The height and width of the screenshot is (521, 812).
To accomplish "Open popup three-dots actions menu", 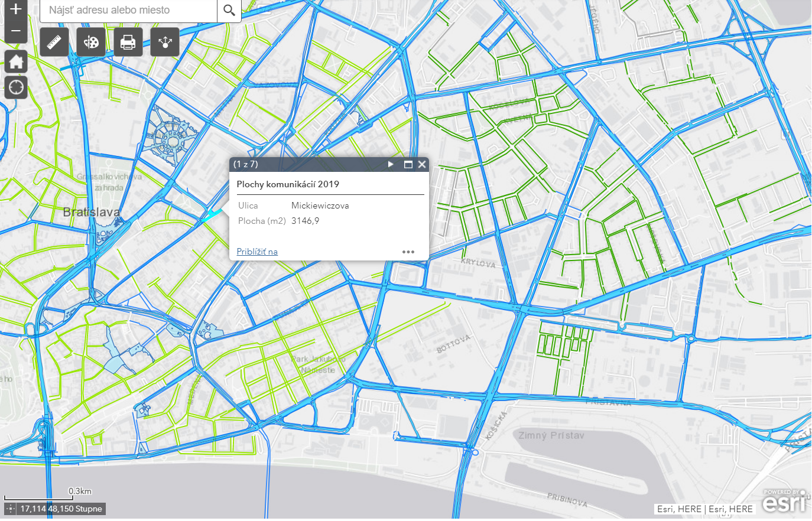I will (x=408, y=252).
